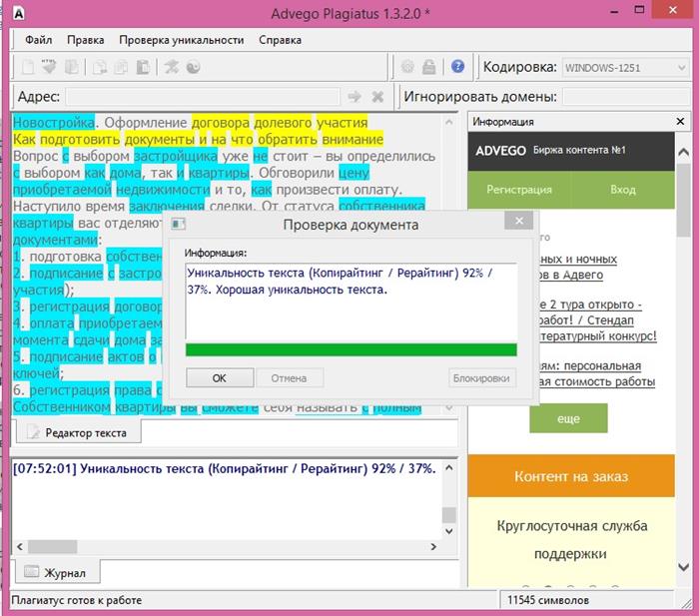Open settings with the gear icon
Viewport: 699px width, 616px height.
click(407, 67)
